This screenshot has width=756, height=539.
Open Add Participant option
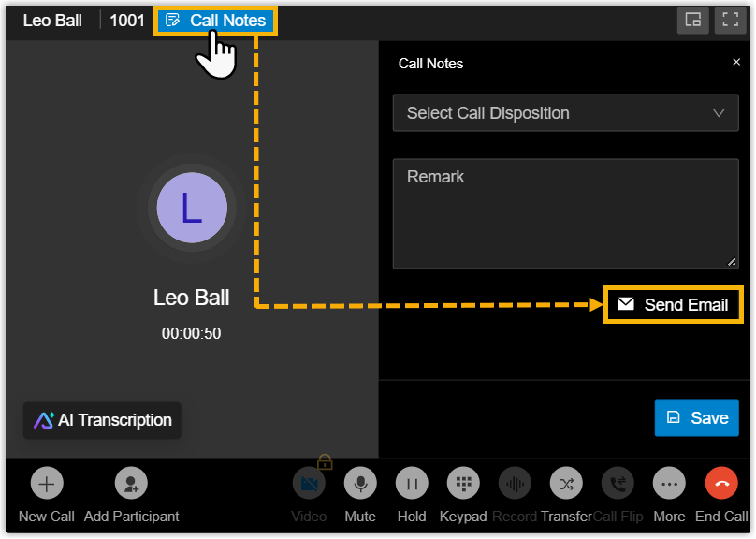point(131,484)
